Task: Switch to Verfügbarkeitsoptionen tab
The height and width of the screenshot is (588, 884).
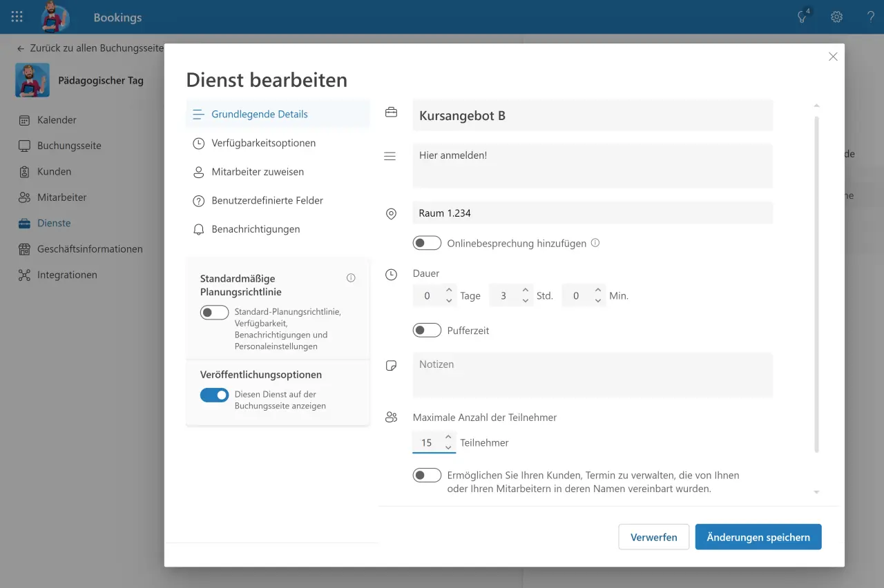Action: coord(263,143)
